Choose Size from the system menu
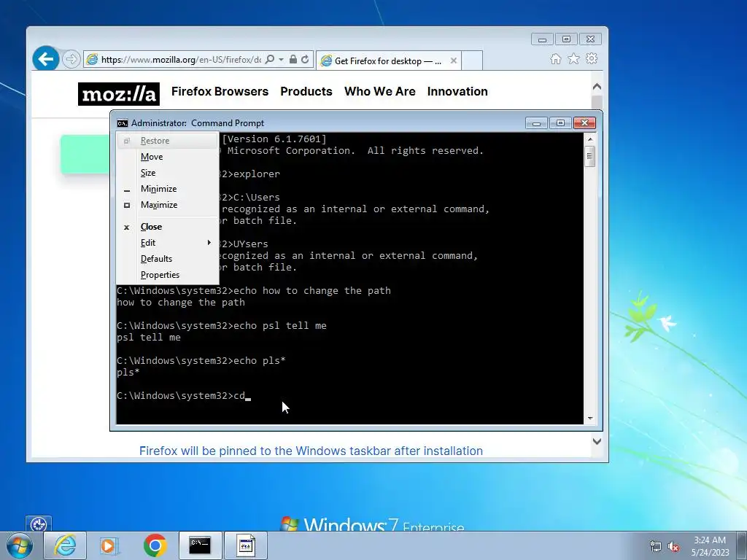The image size is (747, 560). tap(167, 173)
